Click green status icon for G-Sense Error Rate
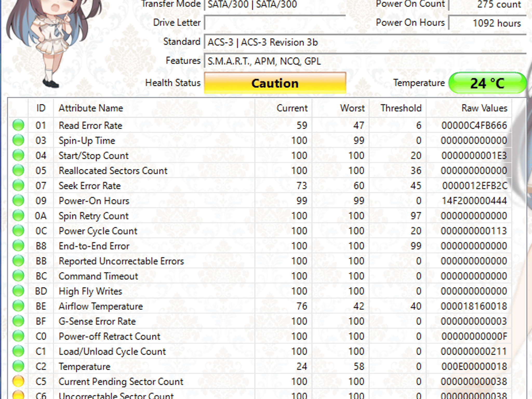 [18, 321]
